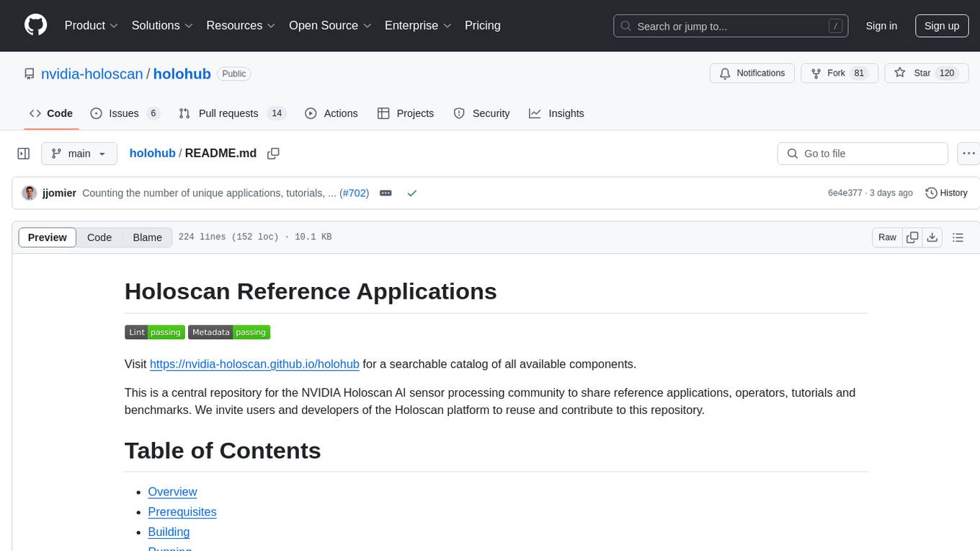Click the '224 lines (152 loc) · 10.1 KB' text
This screenshot has width=980, height=551.
pos(255,237)
